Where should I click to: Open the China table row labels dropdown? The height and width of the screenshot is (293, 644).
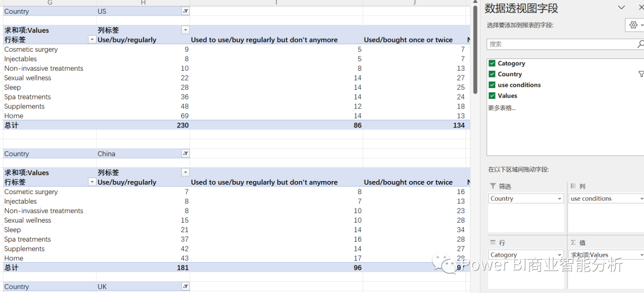[92, 182]
